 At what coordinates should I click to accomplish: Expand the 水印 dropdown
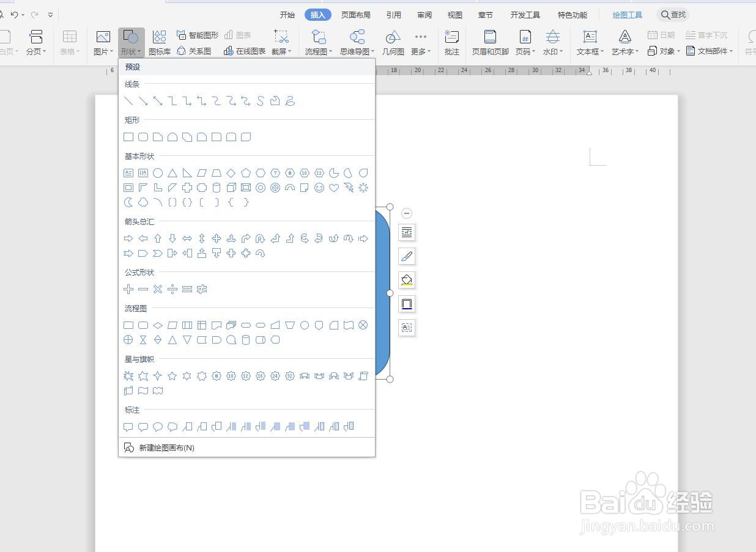553,43
